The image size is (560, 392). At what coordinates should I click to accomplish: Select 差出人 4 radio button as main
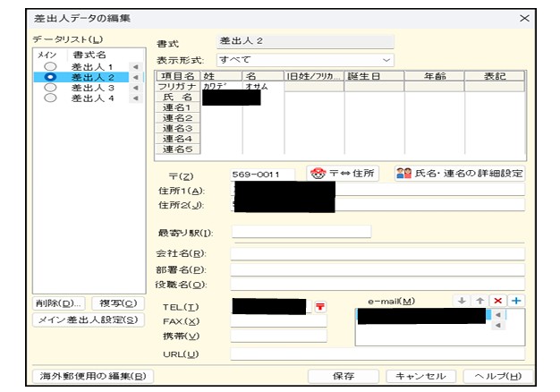coord(50,98)
